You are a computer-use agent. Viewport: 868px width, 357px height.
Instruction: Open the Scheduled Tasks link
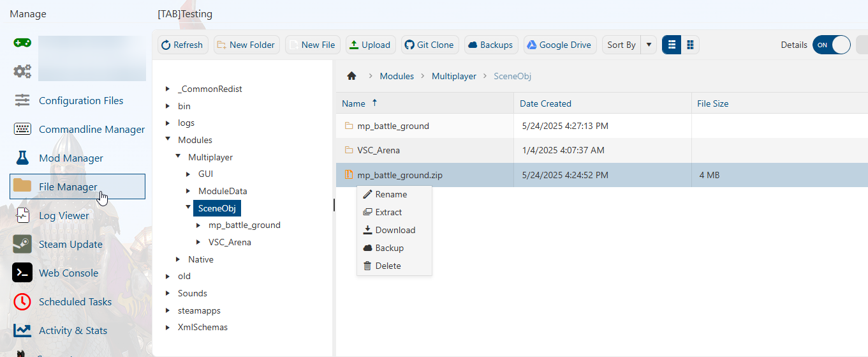pyautogui.click(x=75, y=301)
